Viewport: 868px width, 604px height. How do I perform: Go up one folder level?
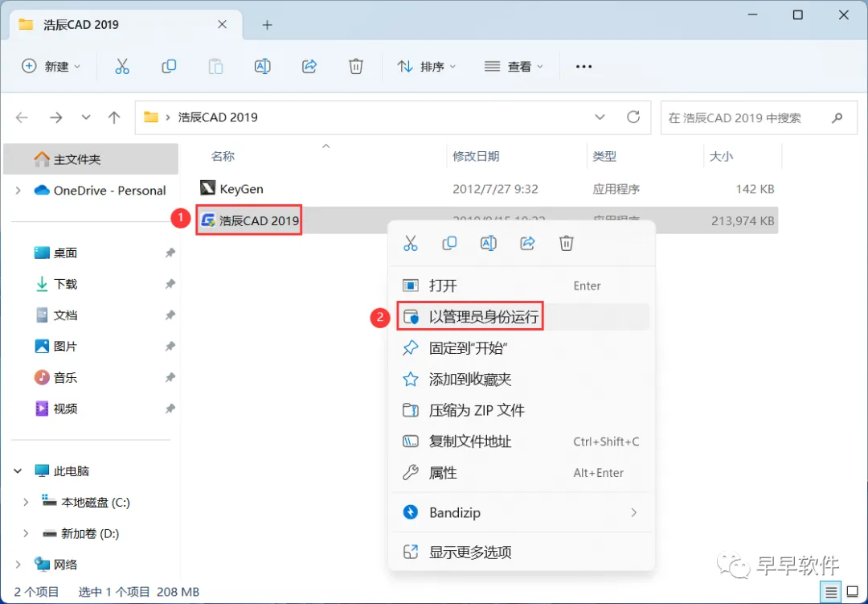114,117
